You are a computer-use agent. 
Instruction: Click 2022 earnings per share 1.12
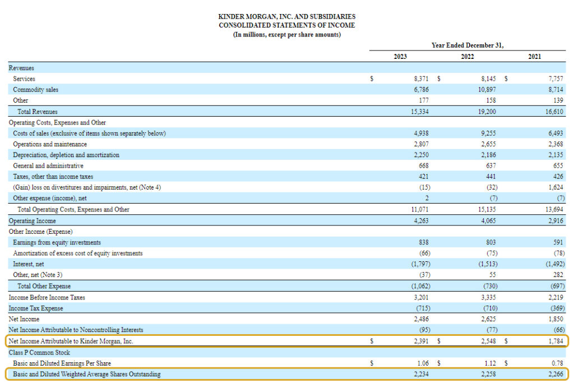click(x=490, y=363)
